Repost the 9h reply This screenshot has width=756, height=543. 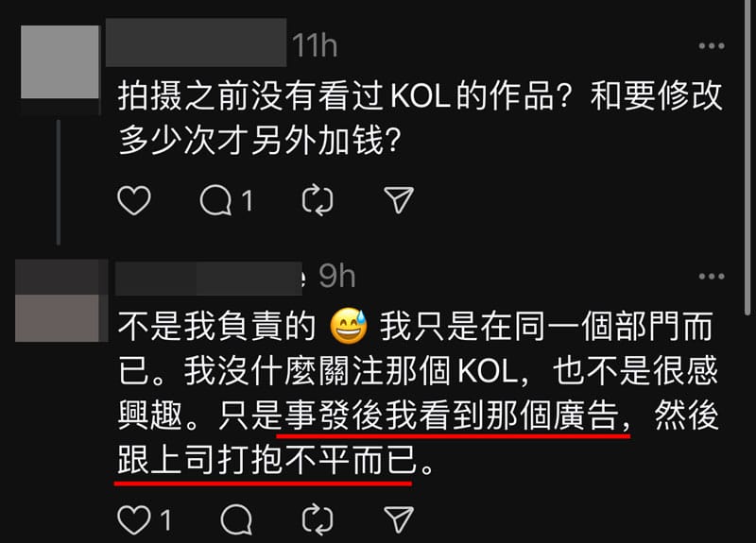pyautogui.click(x=318, y=520)
